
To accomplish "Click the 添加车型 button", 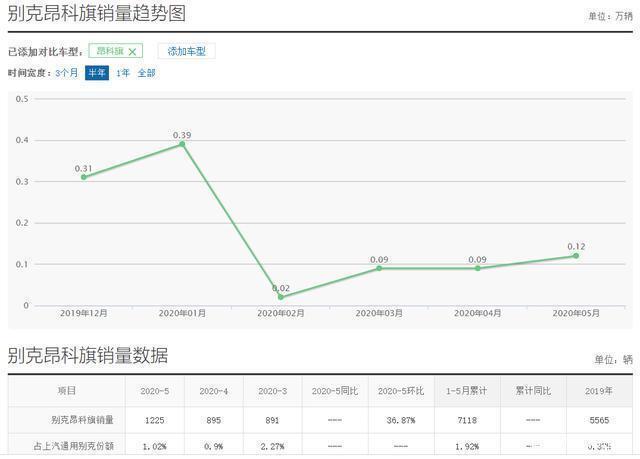I will pyautogui.click(x=187, y=51).
